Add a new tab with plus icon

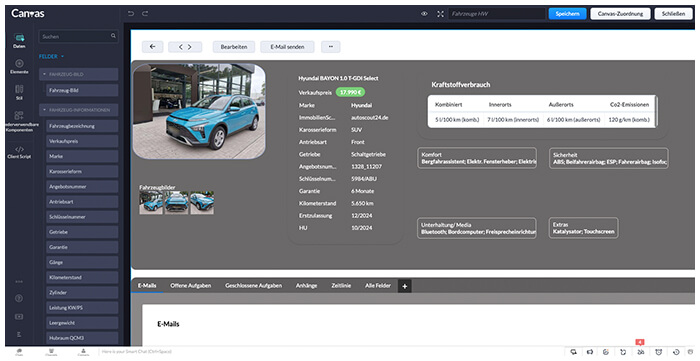coord(404,286)
